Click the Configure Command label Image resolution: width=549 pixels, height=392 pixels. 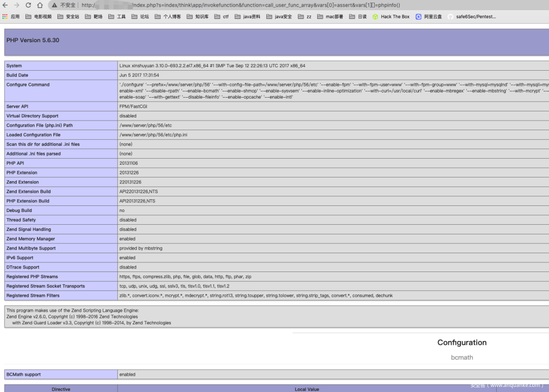point(28,85)
